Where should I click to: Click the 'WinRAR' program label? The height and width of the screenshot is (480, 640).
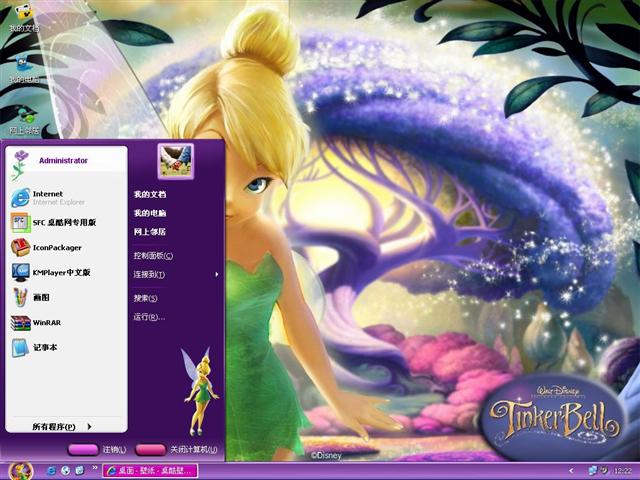pos(47,322)
